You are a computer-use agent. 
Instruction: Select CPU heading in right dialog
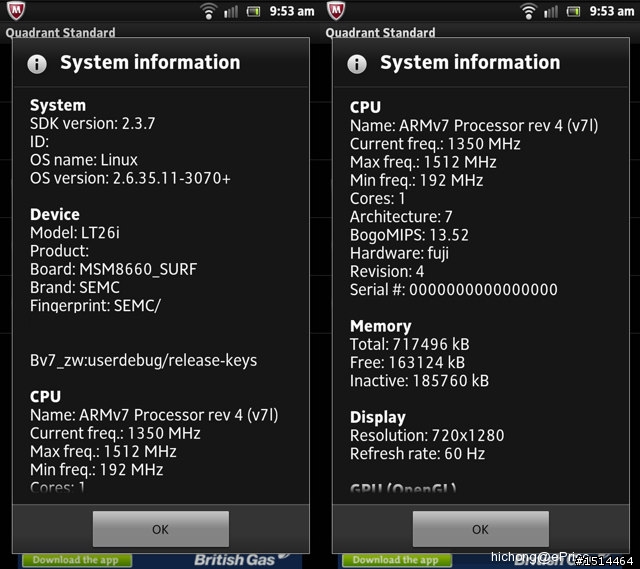pos(365,107)
